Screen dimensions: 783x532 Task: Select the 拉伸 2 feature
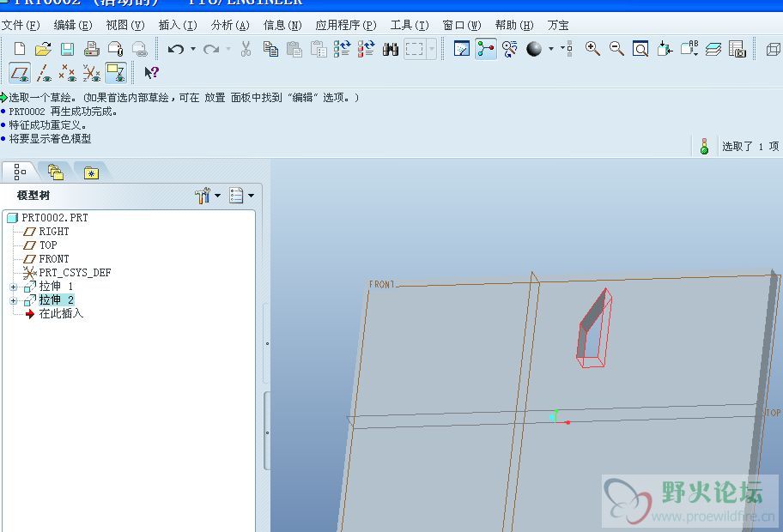(x=56, y=300)
